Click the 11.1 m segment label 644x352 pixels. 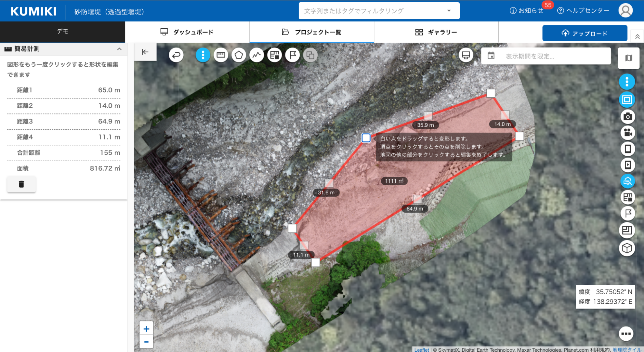301,255
